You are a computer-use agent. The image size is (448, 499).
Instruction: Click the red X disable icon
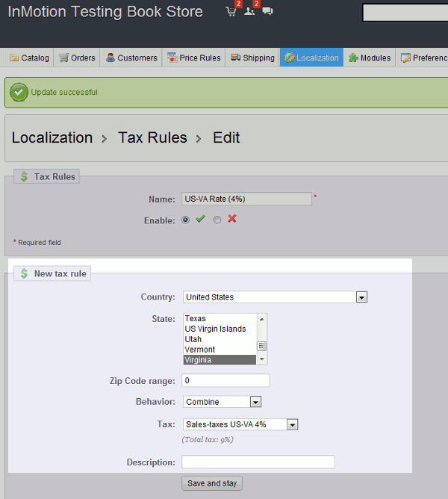[x=232, y=219]
